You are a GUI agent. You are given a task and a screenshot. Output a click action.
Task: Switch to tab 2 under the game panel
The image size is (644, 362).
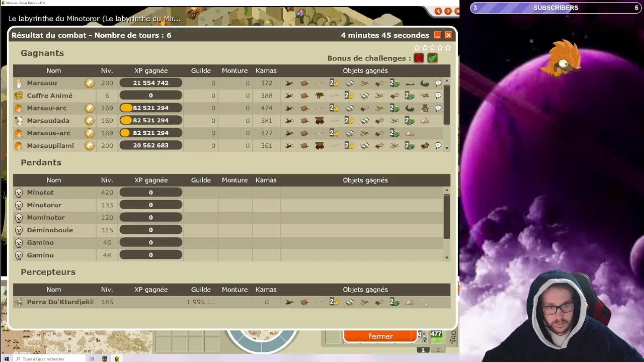tap(438, 350)
